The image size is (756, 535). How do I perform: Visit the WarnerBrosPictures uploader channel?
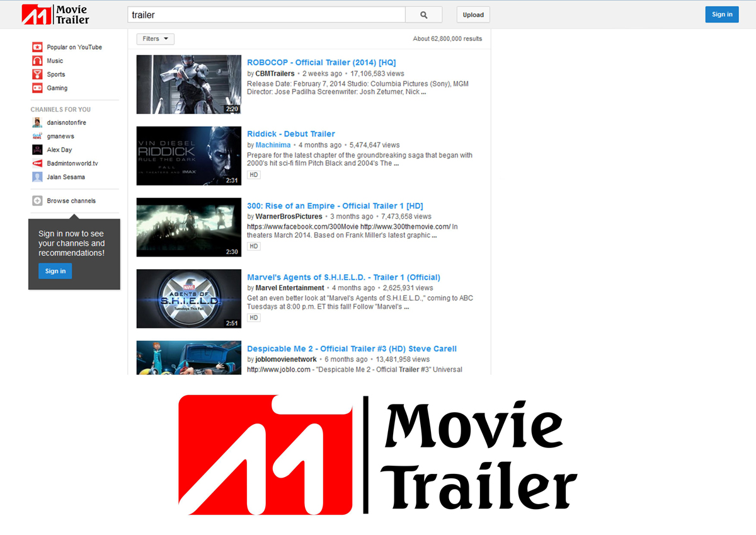pyautogui.click(x=289, y=217)
